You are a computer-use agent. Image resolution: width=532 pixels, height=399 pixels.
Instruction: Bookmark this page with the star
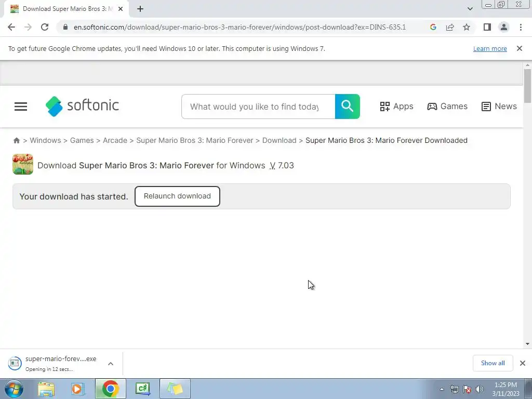(x=467, y=27)
